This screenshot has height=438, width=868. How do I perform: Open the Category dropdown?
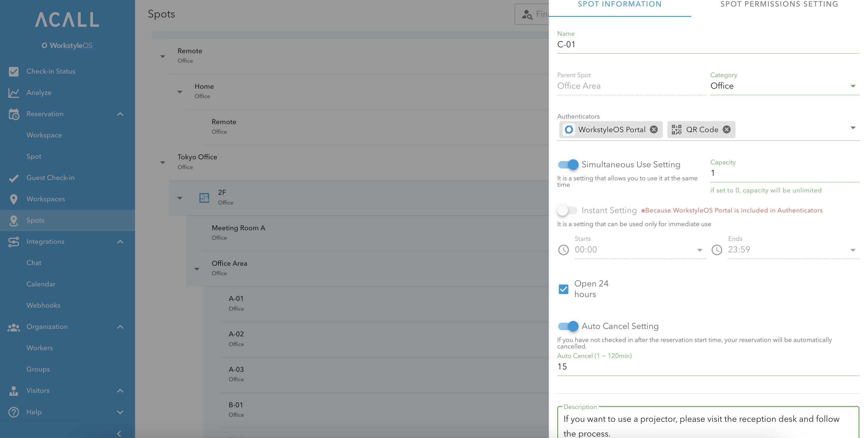[x=785, y=86]
